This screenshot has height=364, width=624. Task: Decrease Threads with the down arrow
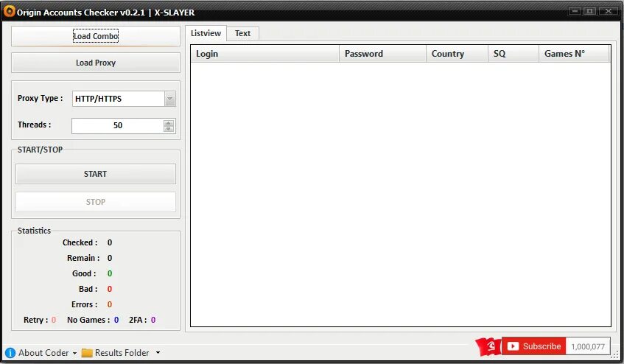click(x=169, y=129)
